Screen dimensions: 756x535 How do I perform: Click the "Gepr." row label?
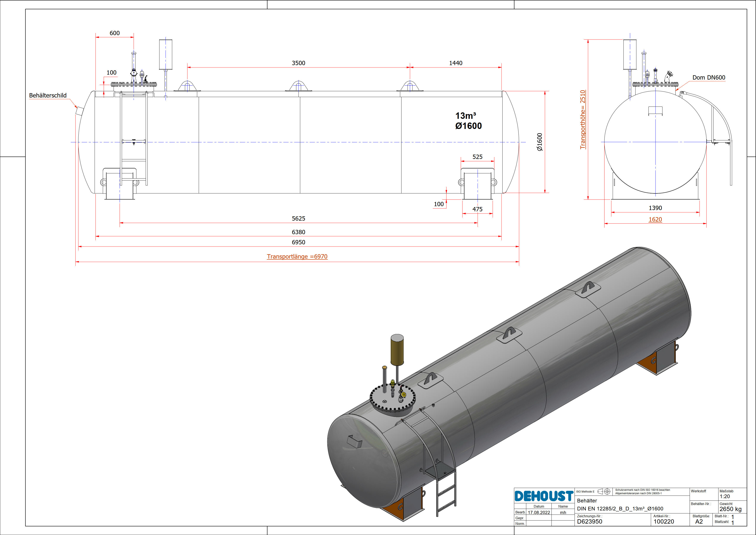pyautogui.click(x=520, y=518)
